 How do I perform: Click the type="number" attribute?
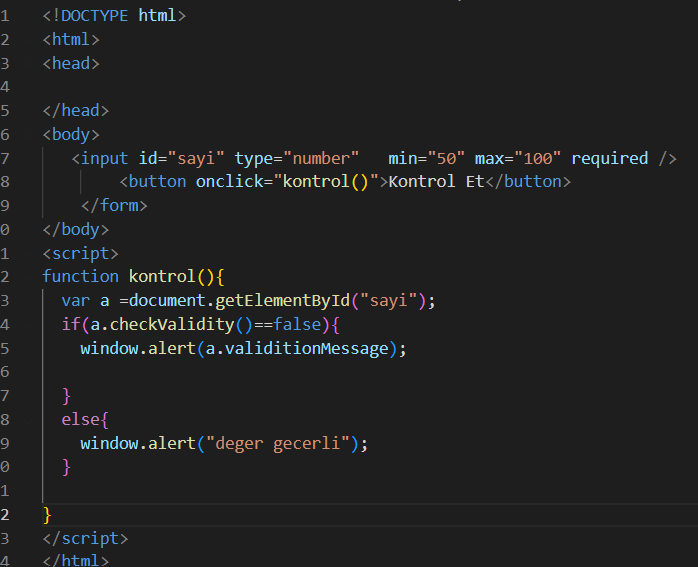(x=297, y=158)
